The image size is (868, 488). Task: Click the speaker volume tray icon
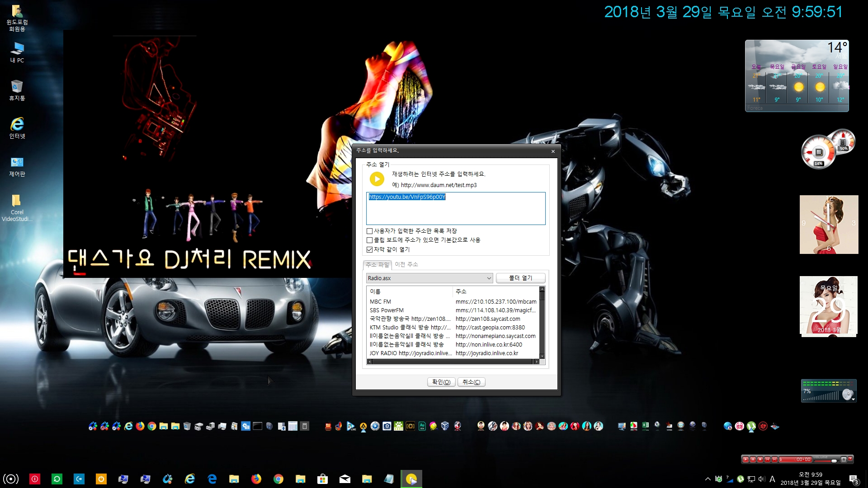pyautogui.click(x=761, y=479)
